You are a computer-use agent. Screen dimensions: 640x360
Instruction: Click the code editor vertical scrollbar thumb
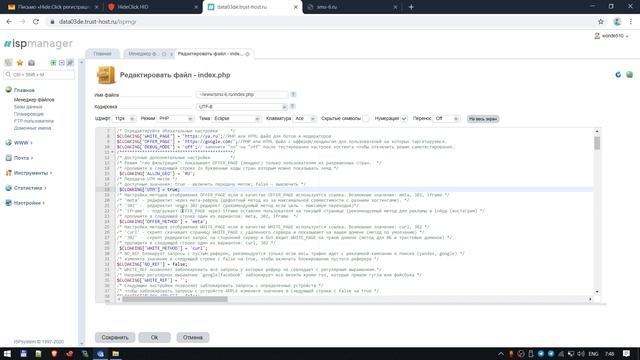click(x=597, y=143)
